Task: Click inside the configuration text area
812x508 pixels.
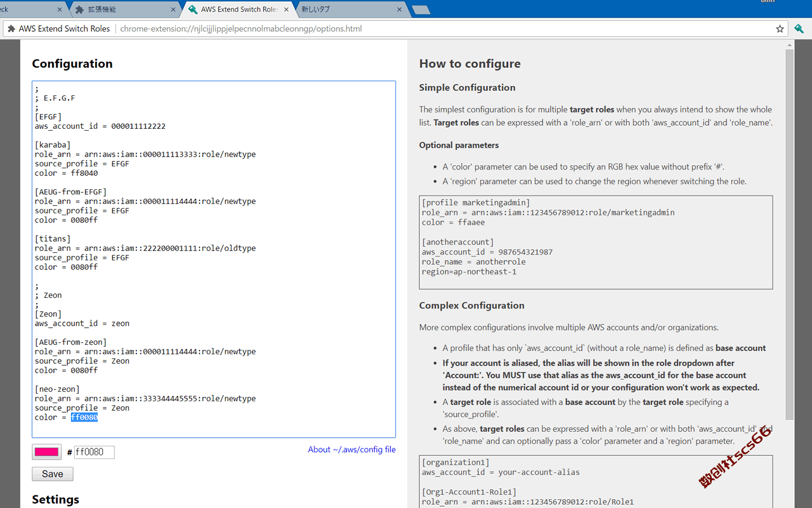Action: point(214,259)
